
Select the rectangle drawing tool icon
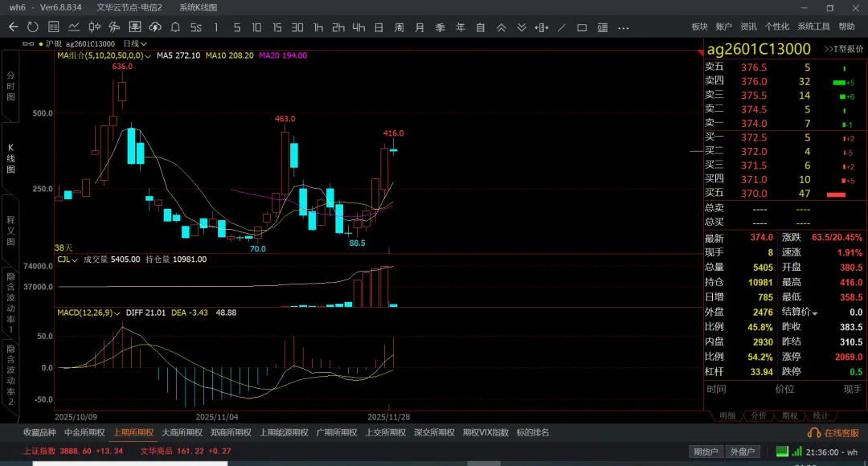click(582, 27)
